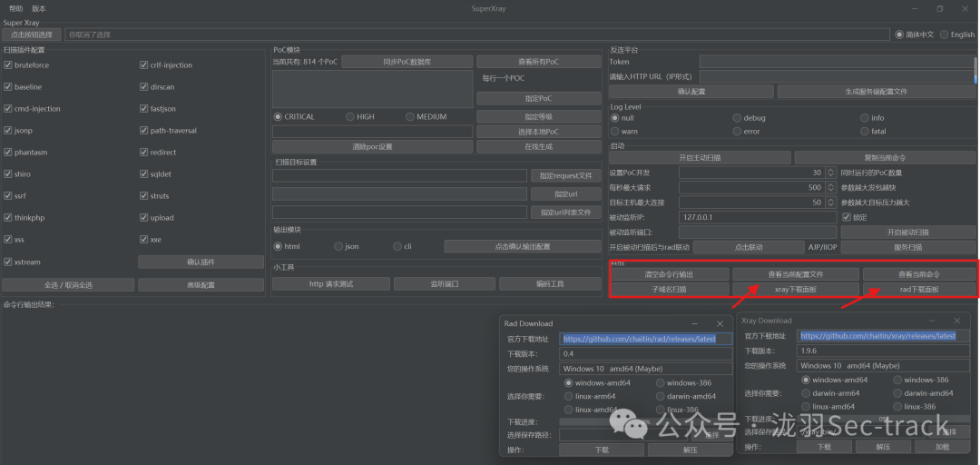The height and width of the screenshot is (465, 980).
Task: Click 清除poc设置 button
Action: pos(372,146)
